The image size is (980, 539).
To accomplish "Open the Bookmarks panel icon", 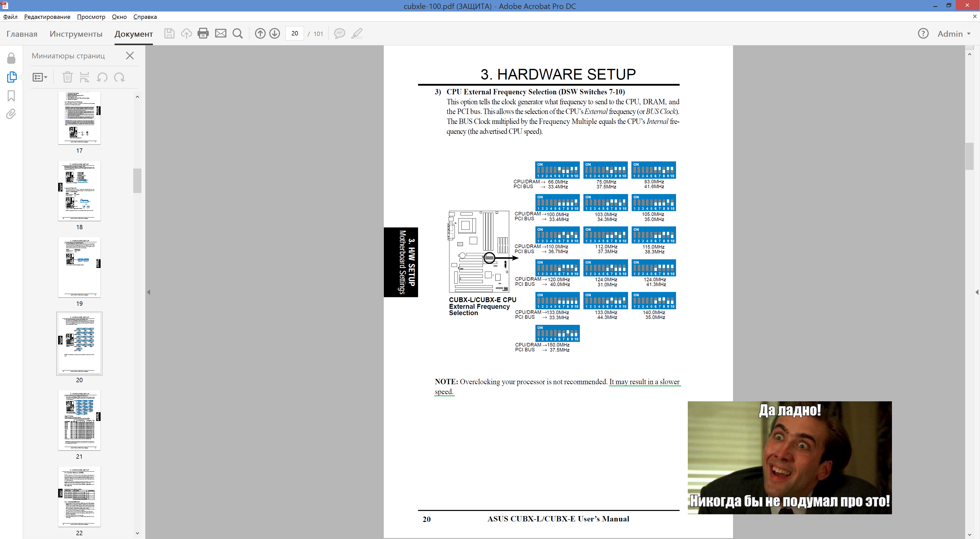I will 11,96.
